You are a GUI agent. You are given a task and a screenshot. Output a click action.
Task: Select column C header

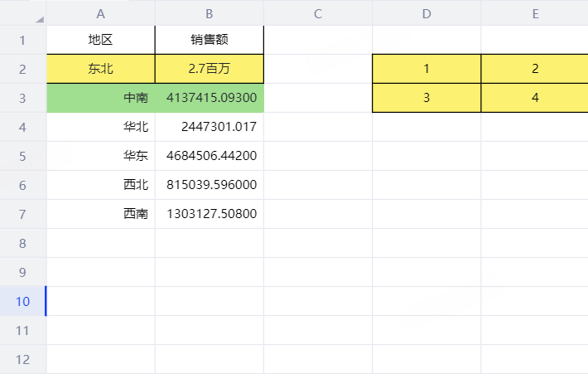(317, 13)
